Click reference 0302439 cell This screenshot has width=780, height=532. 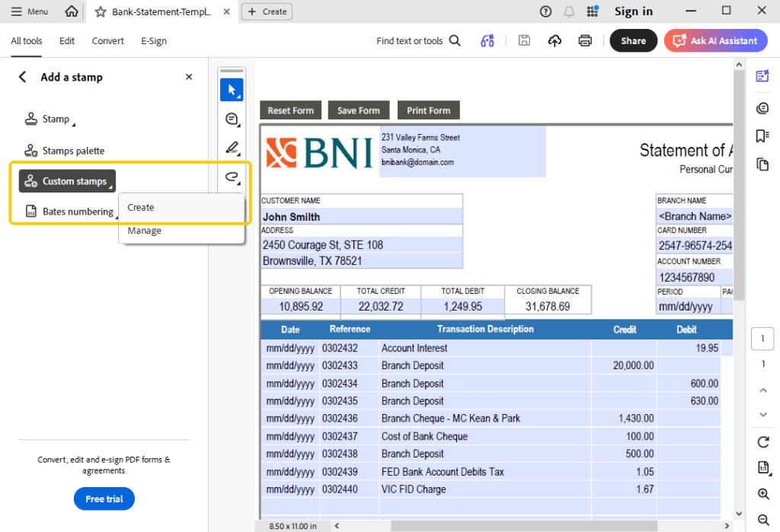click(x=349, y=472)
